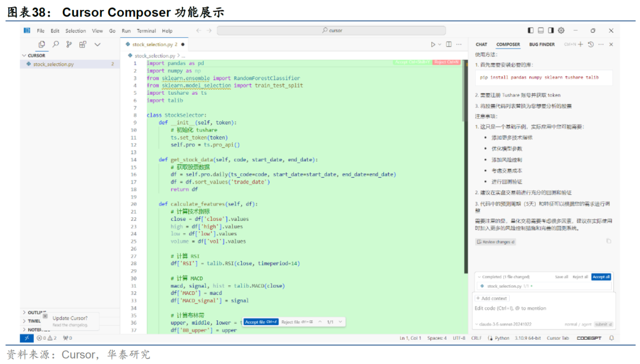Collapse the CURSOR folder in explorer
The image size is (640, 364).
coord(36,56)
